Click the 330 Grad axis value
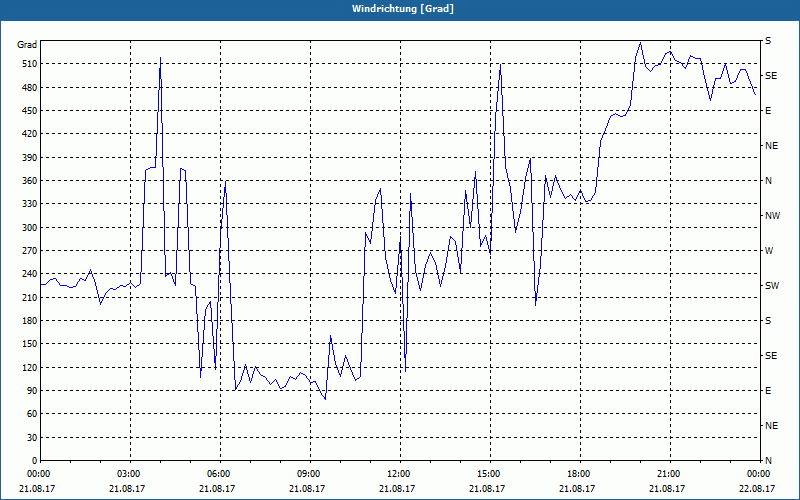The width and height of the screenshot is (800, 500). [29, 204]
